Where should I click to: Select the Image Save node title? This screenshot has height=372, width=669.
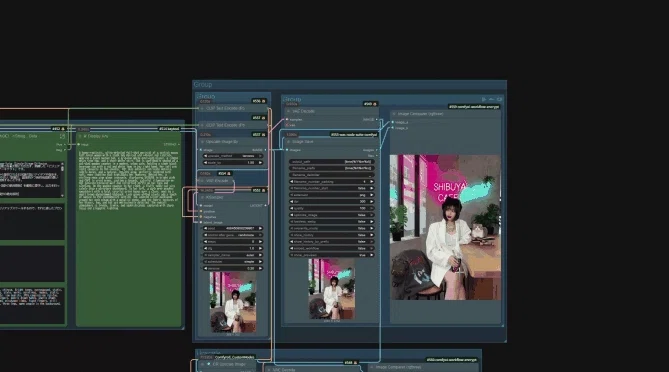[x=303, y=142]
